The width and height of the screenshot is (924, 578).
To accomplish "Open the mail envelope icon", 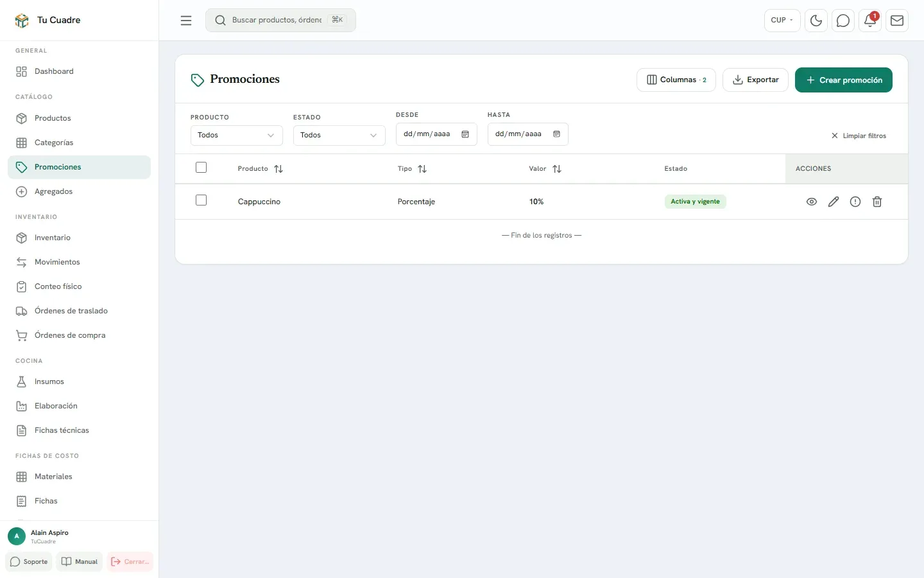I will (897, 21).
